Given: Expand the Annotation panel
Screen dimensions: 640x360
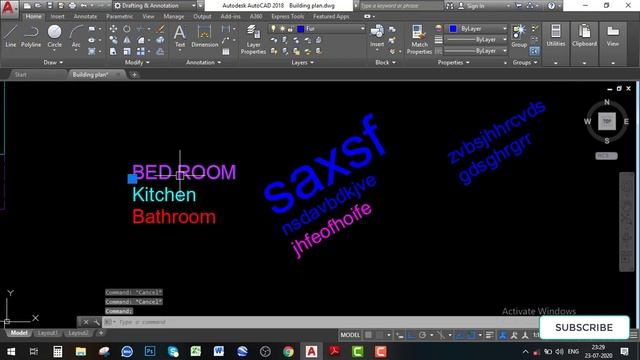Looking at the screenshot, I should (203, 62).
